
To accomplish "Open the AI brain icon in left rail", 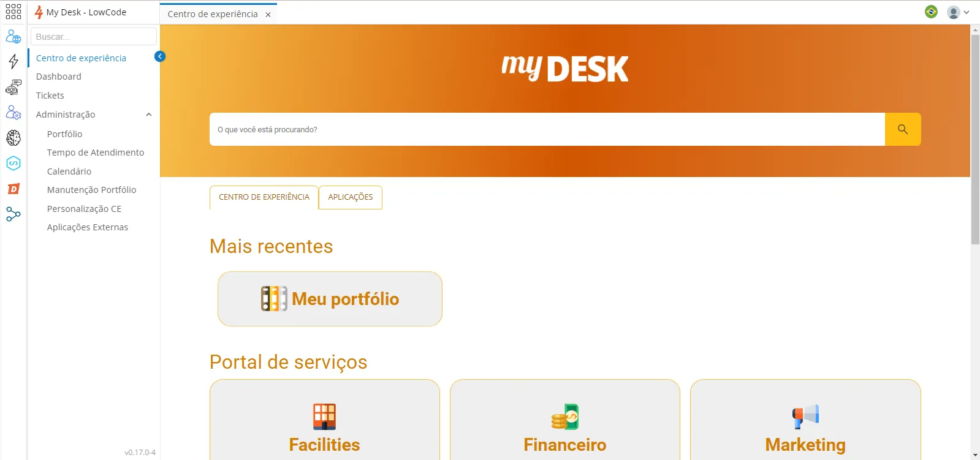I will click(x=13, y=138).
